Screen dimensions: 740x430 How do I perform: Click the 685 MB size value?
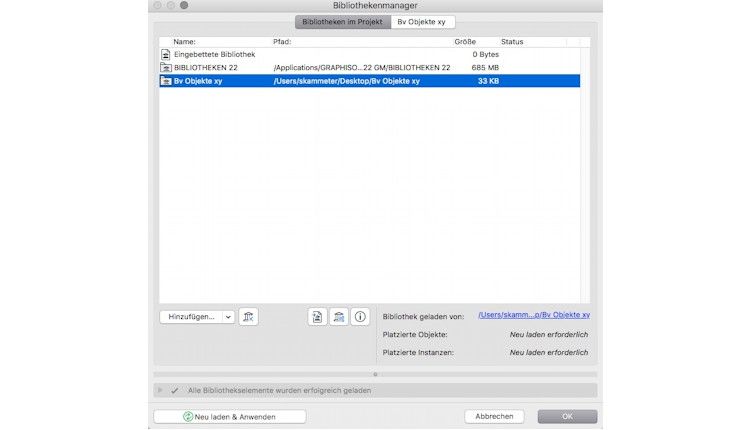pos(485,67)
